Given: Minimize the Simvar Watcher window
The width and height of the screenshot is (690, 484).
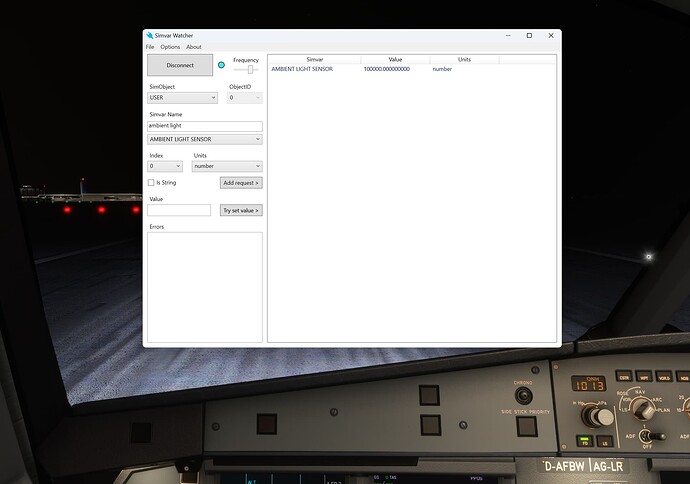Looking at the screenshot, I should click(x=508, y=36).
